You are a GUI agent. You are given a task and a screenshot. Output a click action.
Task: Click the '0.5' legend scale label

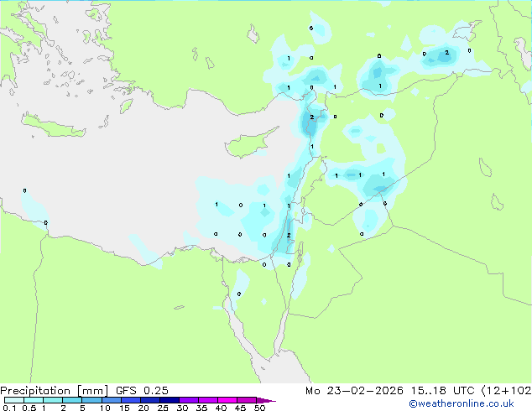click(29, 408)
